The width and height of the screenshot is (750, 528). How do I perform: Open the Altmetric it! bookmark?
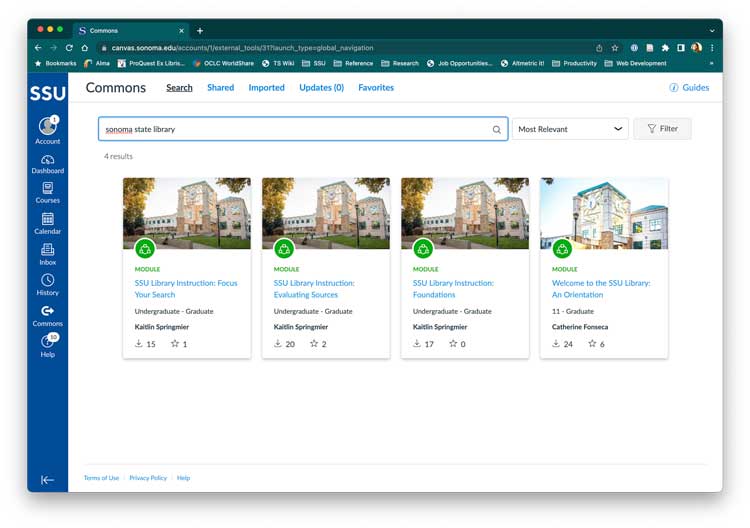click(522, 63)
